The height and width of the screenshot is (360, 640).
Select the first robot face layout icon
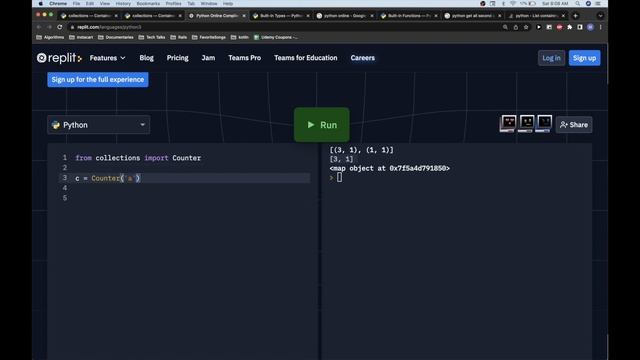[x=508, y=124]
